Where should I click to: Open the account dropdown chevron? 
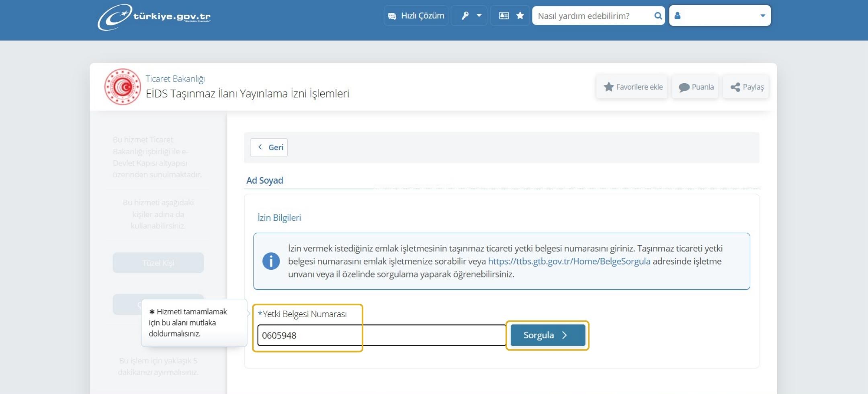[x=763, y=15]
